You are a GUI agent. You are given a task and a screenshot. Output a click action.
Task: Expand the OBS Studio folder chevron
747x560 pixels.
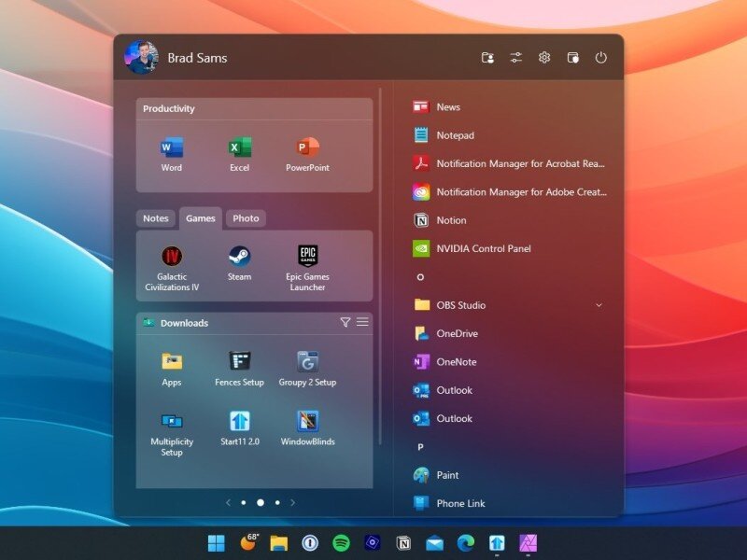tap(599, 305)
